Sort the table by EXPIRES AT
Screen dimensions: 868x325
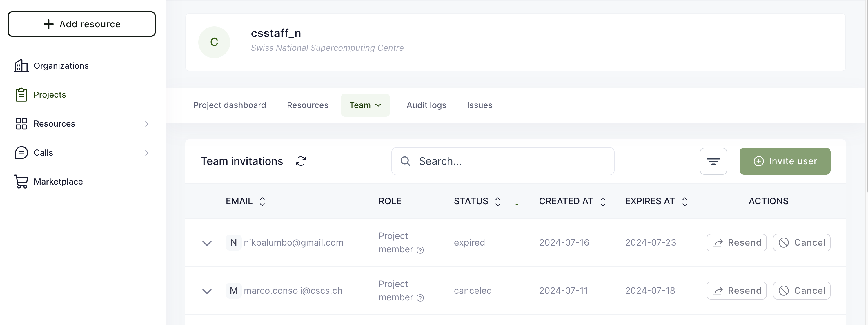click(685, 201)
